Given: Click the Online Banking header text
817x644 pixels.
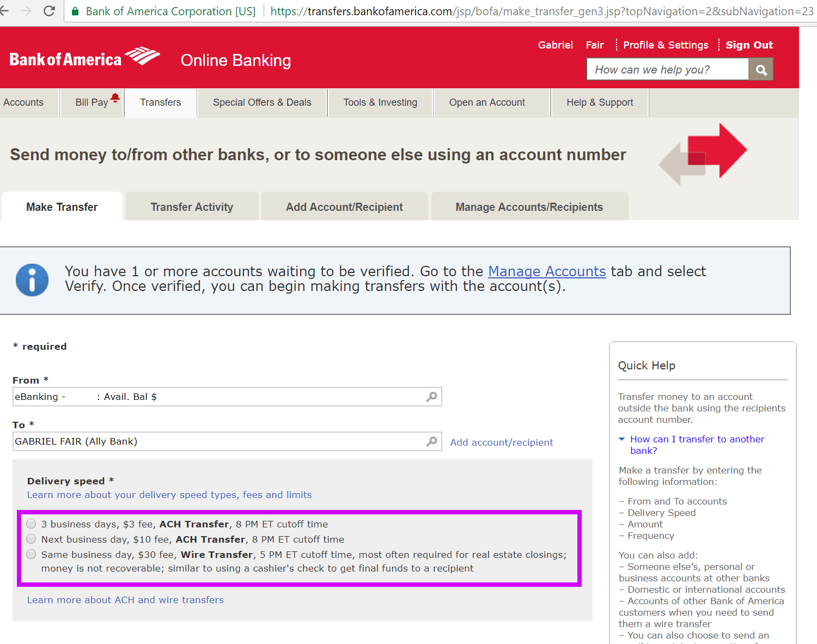Looking at the screenshot, I should click(236, 60).
